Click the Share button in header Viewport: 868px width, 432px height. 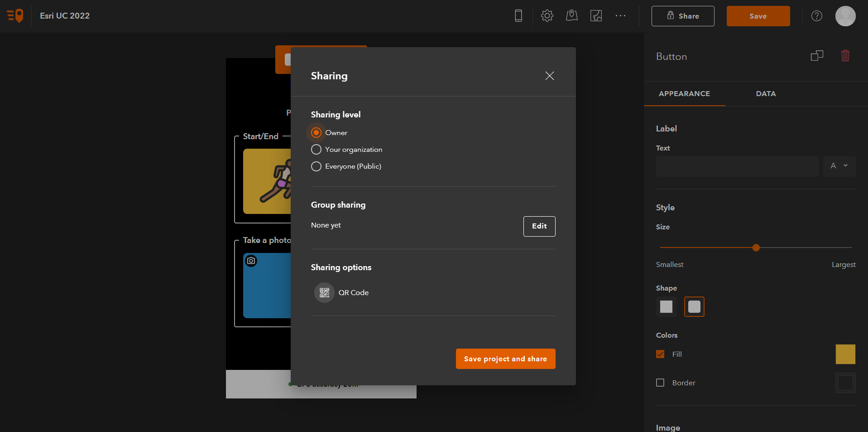coord(683,16)
